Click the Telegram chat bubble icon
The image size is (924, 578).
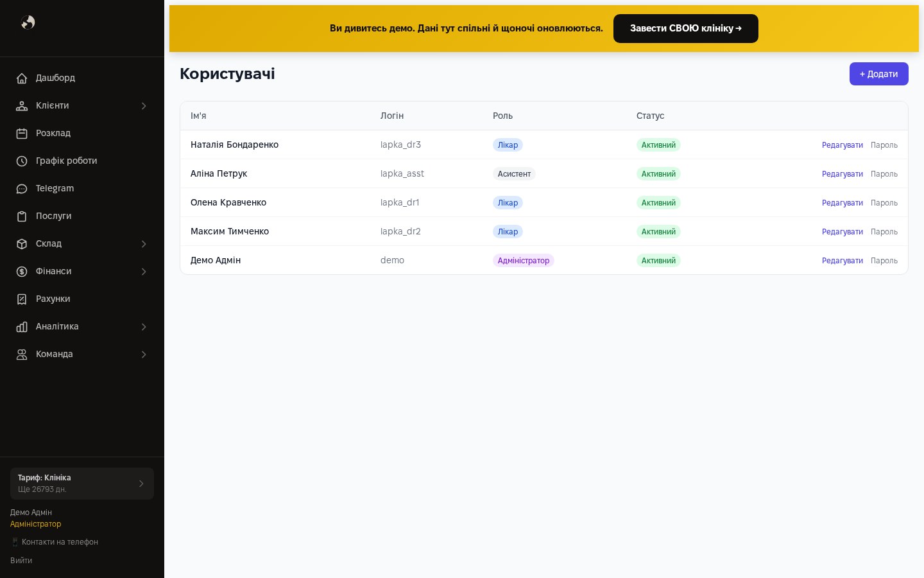22,189
